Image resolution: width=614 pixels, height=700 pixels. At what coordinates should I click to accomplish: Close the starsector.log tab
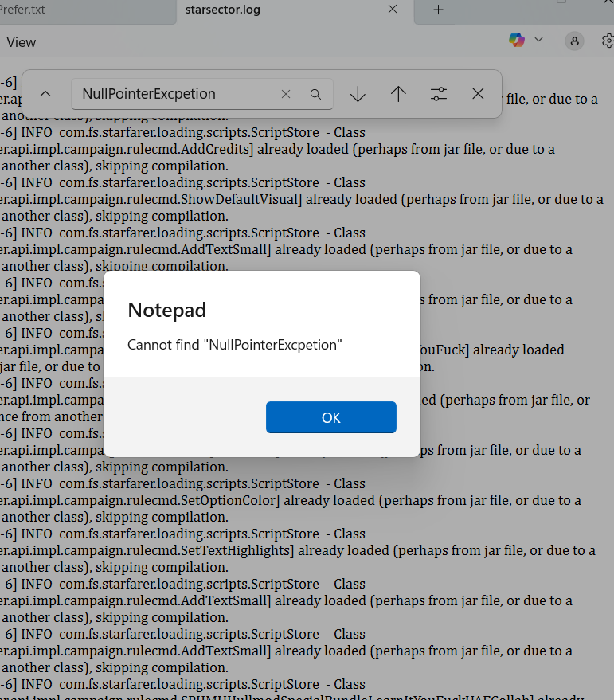pyautogui.click(x=393, y=9)
